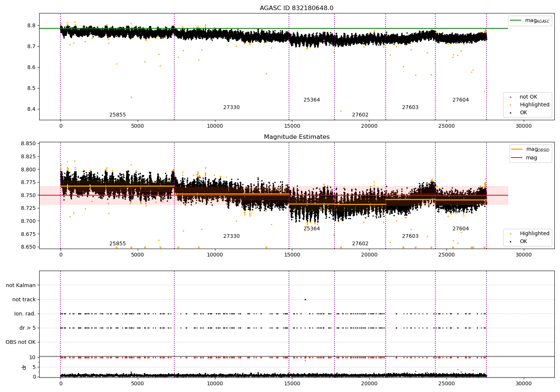Click obsid label 27604 in Magnitude Estimates plot
The width and height of the screenshot is (560, 392).
(x=461, y=229)
